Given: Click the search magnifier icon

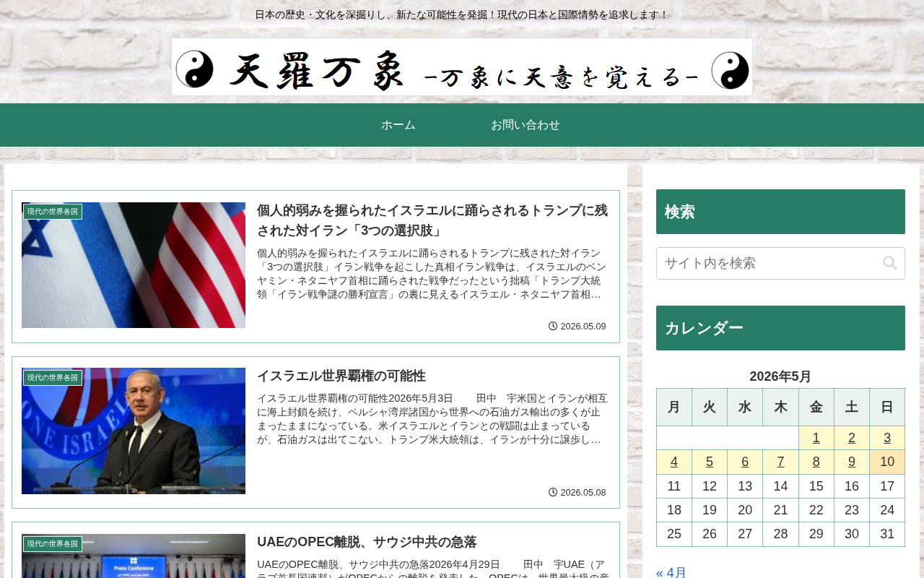Looking at the screenshot, I should (x=889, y=263).
